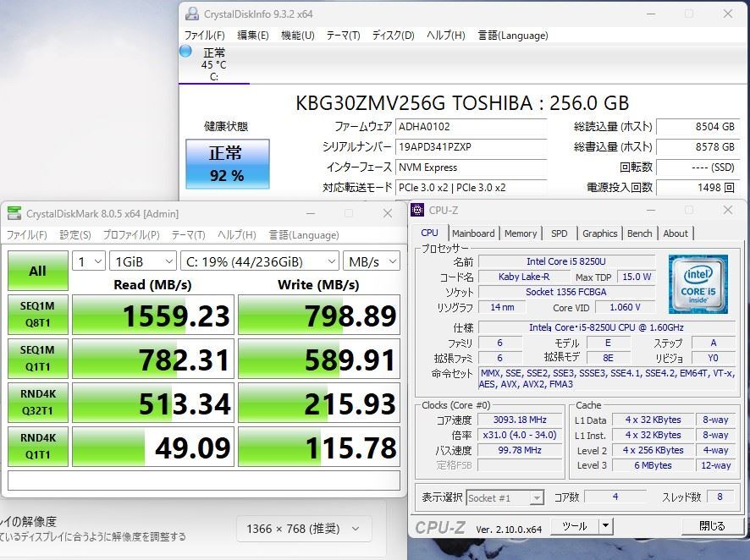
Task: Open ファイル(F) menu in CrystalDiskInfo
Action: coord(205,36)
